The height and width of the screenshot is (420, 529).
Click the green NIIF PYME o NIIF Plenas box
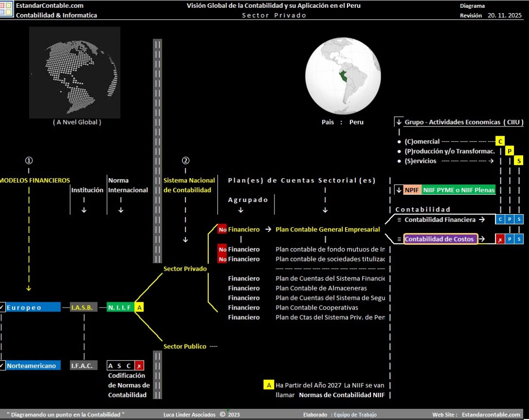(458, 190)
